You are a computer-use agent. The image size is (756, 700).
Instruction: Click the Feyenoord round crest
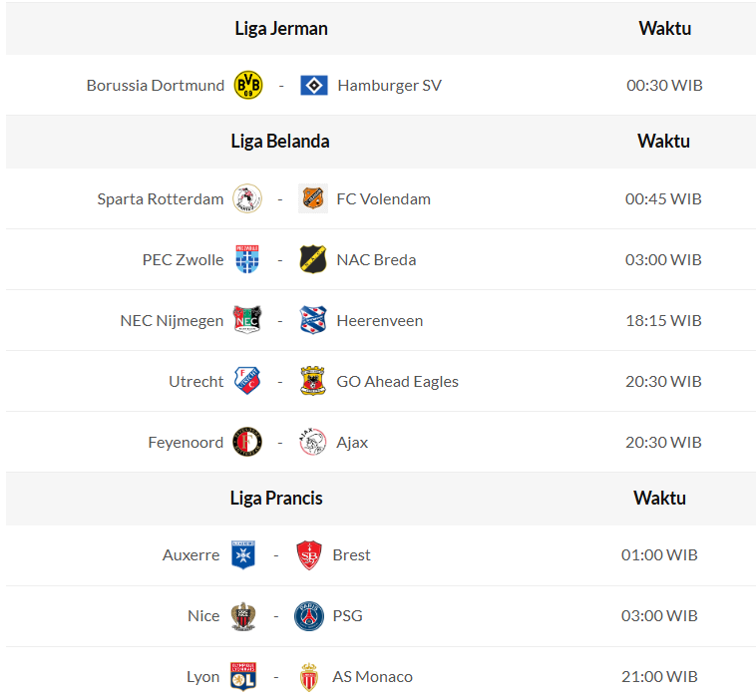(x=247, y=442)
